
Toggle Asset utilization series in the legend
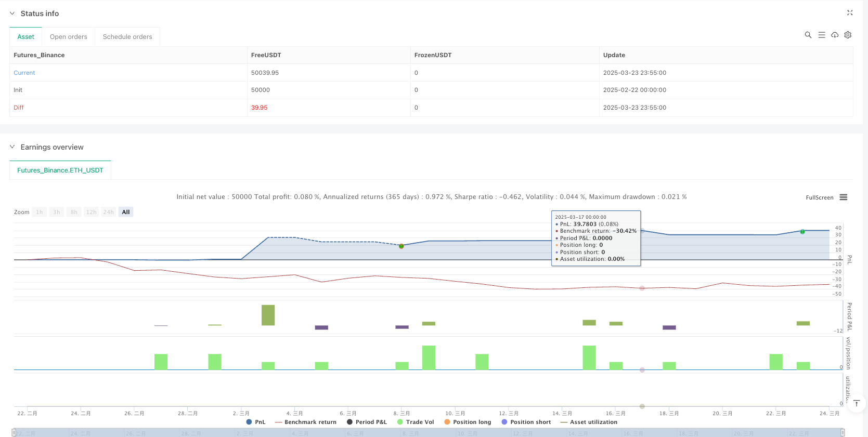589,422
